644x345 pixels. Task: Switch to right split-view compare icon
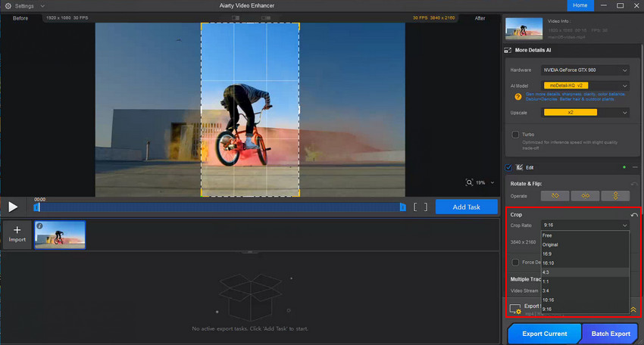tap(266, 18)
